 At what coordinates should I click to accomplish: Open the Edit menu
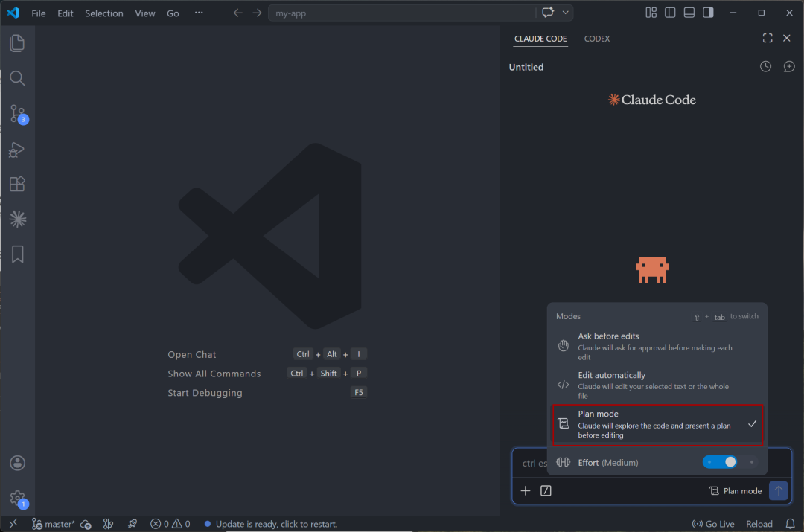tap(65, 13)
